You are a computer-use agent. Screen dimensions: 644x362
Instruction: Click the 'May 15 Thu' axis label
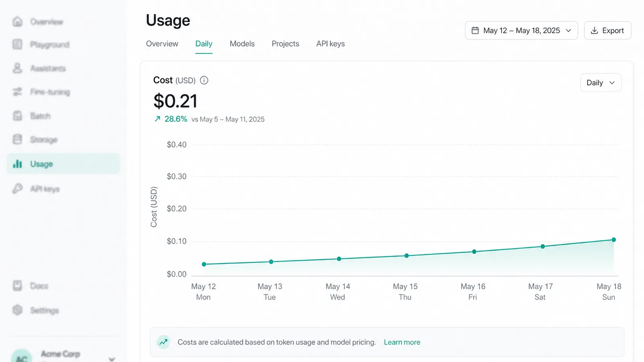click(405, 292)
